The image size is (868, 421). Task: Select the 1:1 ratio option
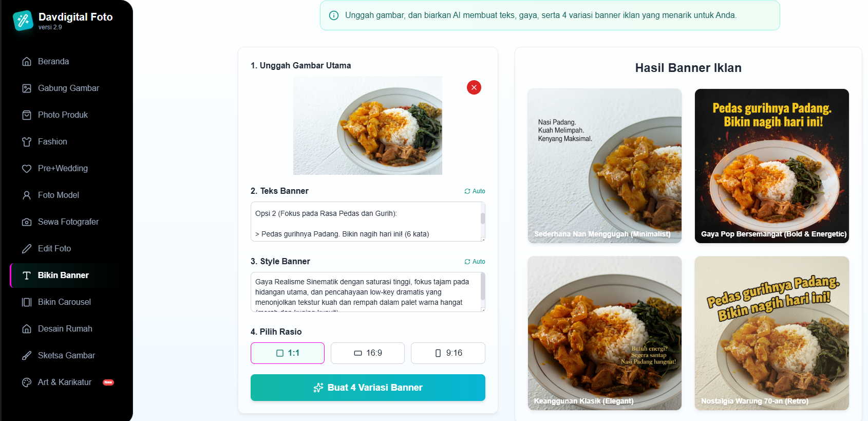288,353
